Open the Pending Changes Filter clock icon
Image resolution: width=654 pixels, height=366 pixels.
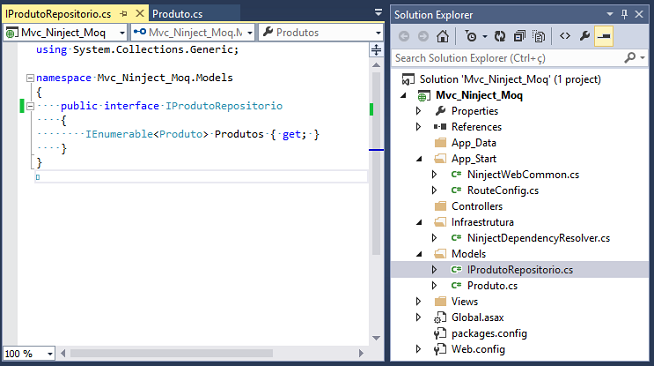[471, 37]
